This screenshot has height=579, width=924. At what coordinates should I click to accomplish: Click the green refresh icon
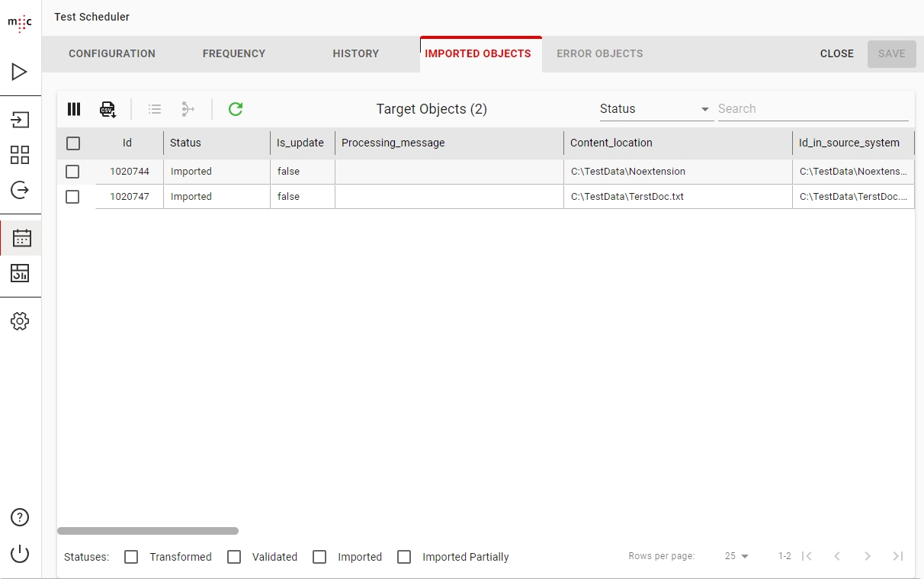(236, 109)
